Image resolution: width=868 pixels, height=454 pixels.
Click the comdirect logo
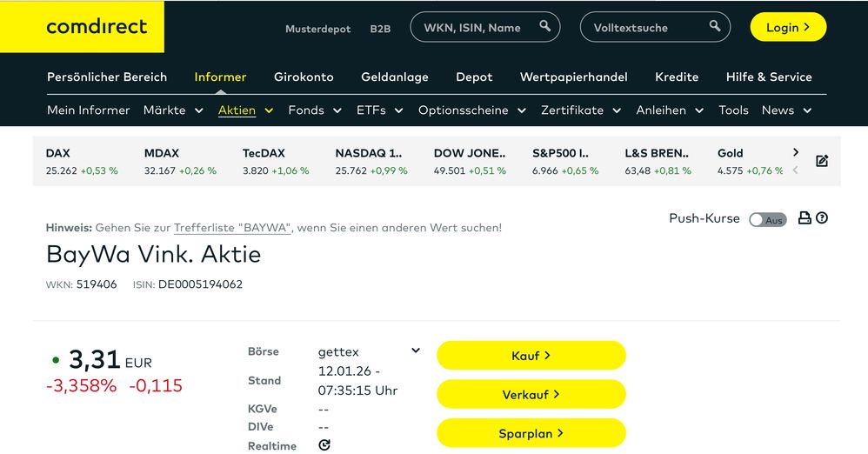(x=97, y=27)
